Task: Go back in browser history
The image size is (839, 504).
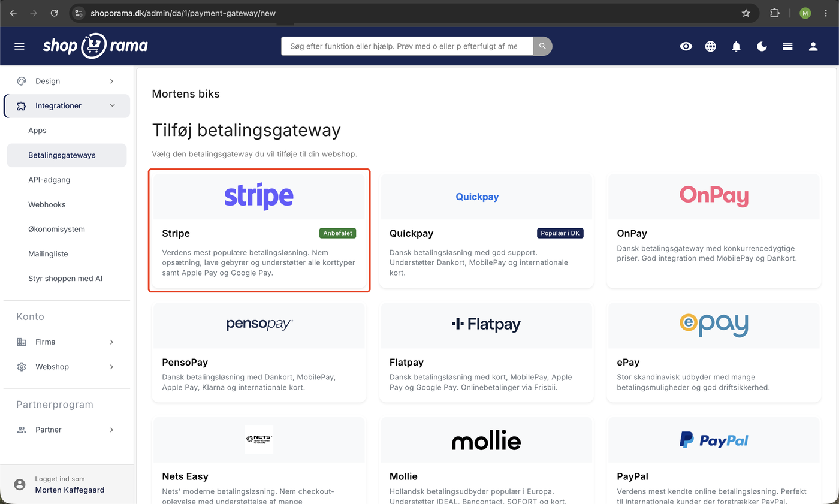Action: click(13, 13)
